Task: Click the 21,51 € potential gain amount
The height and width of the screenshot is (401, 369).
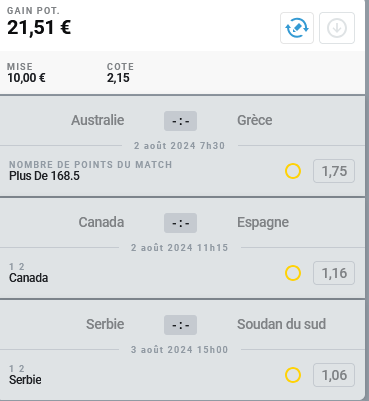Action: (39, 27)
